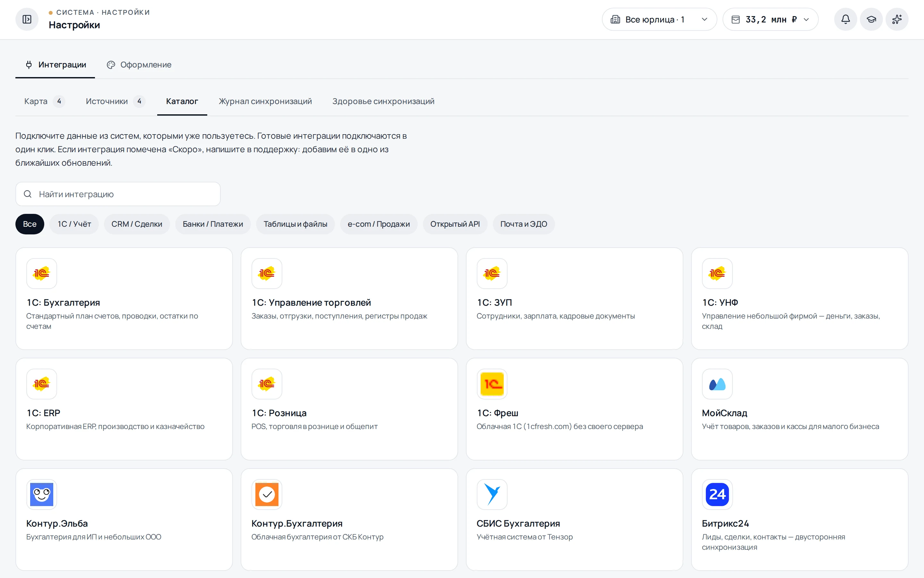Open notifications bell
Image resolution: width=924 pixels, height=578 pixels.
[x=845, y=20]
